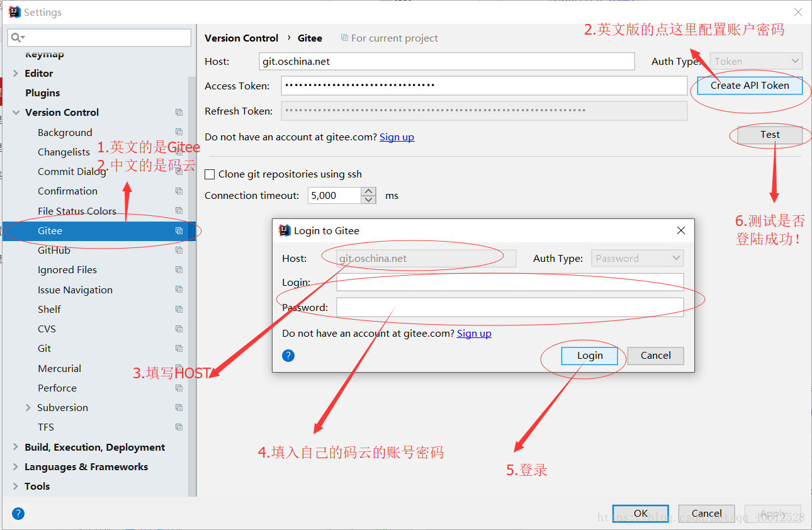
Task: Click the project-level icon beside Background
Action: (179, 132)
